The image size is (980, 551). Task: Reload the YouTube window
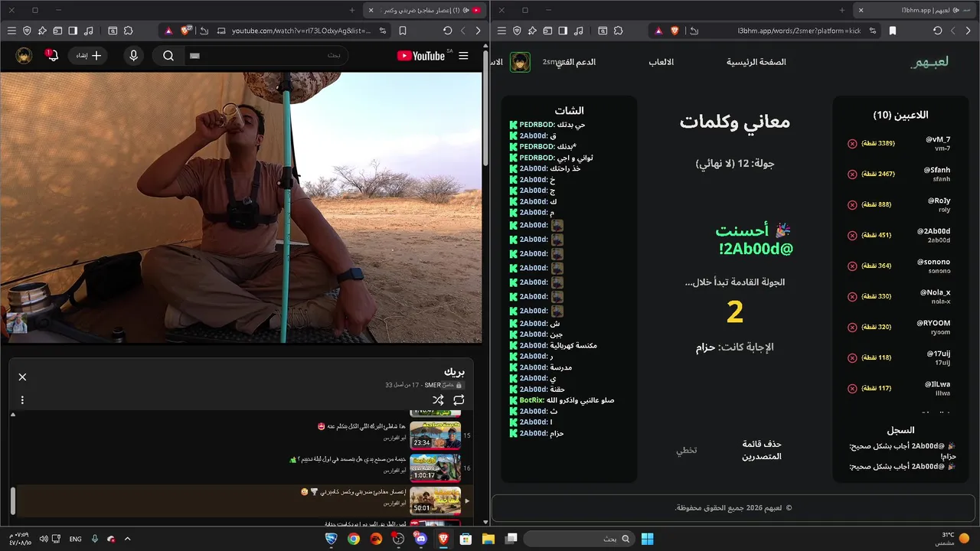click(447, 31)
